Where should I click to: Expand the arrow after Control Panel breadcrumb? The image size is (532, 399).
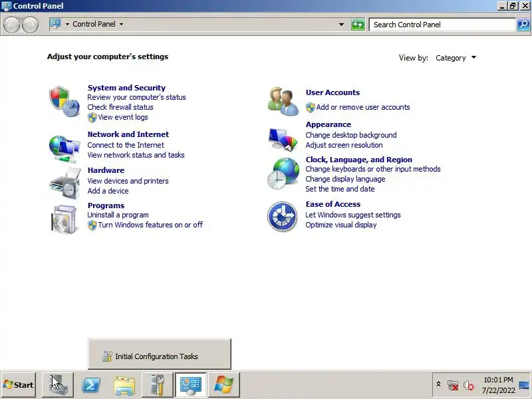coord(121,24)
